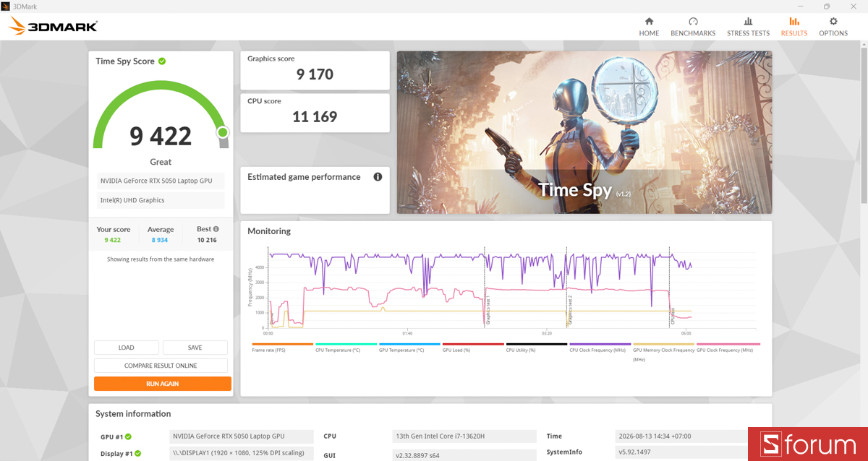
Task: Click Best score 10 216
Action: click(207, 240)
